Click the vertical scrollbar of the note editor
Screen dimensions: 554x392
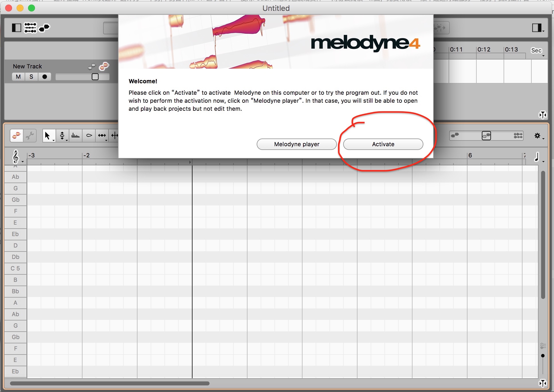[543, 235]
